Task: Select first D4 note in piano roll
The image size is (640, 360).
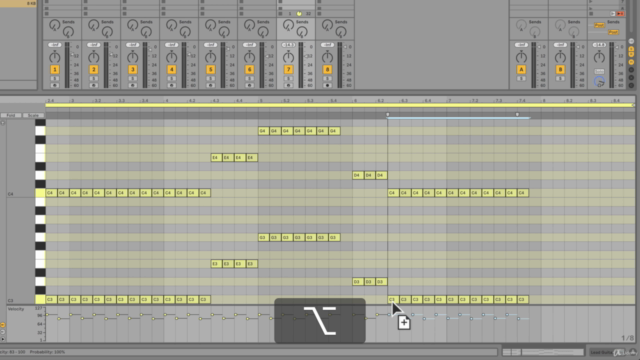Action: pyautogui.click(x=358, y=176)
